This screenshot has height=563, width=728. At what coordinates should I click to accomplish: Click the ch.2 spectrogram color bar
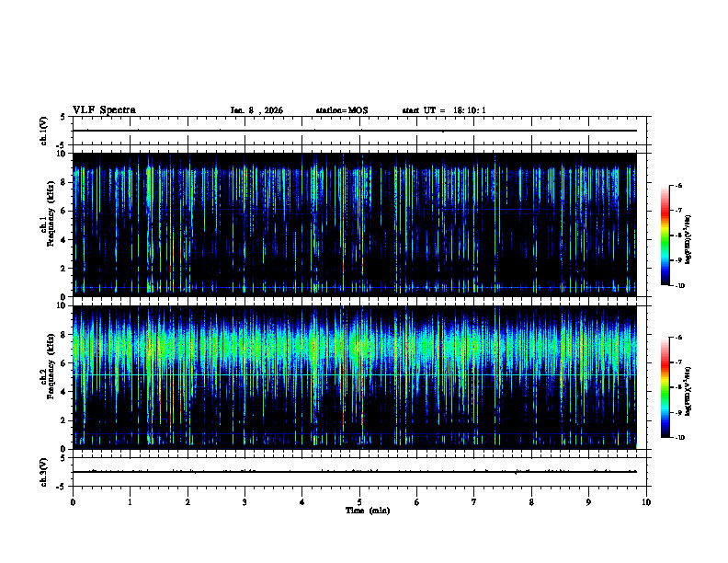tap(665, 387)
